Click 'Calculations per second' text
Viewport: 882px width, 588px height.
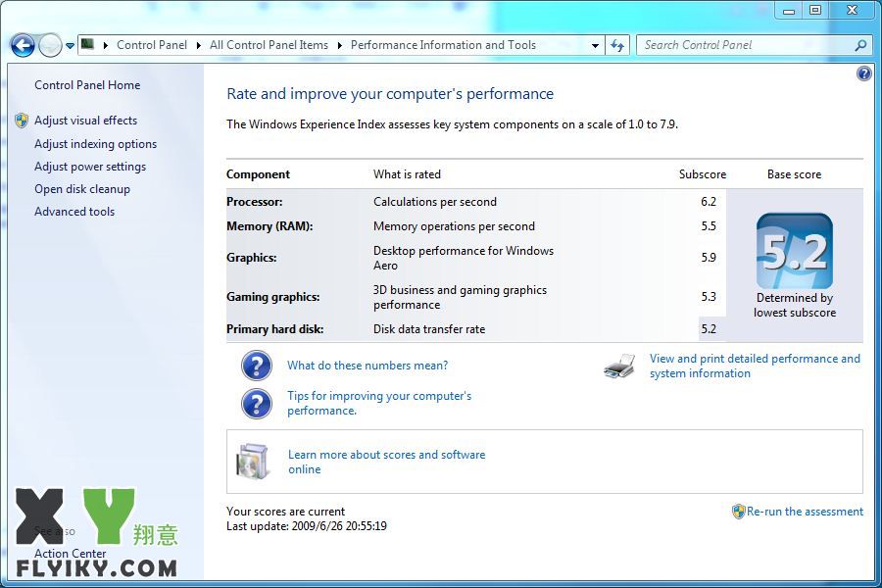435,202
